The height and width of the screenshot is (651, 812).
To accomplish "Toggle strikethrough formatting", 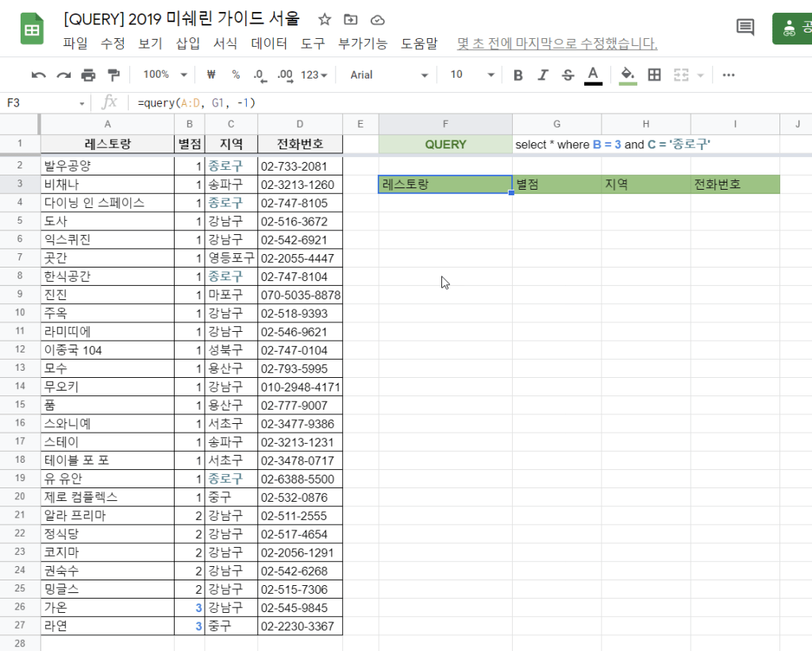I will 568,75.
